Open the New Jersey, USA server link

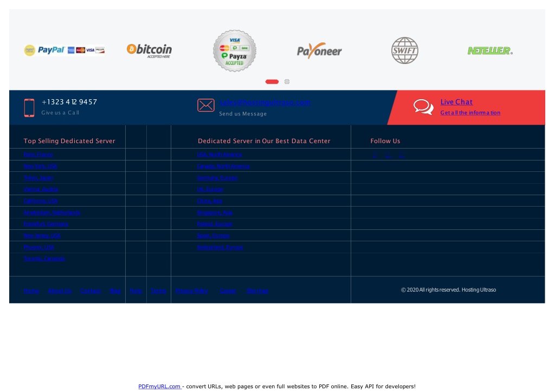click(42, 235)
